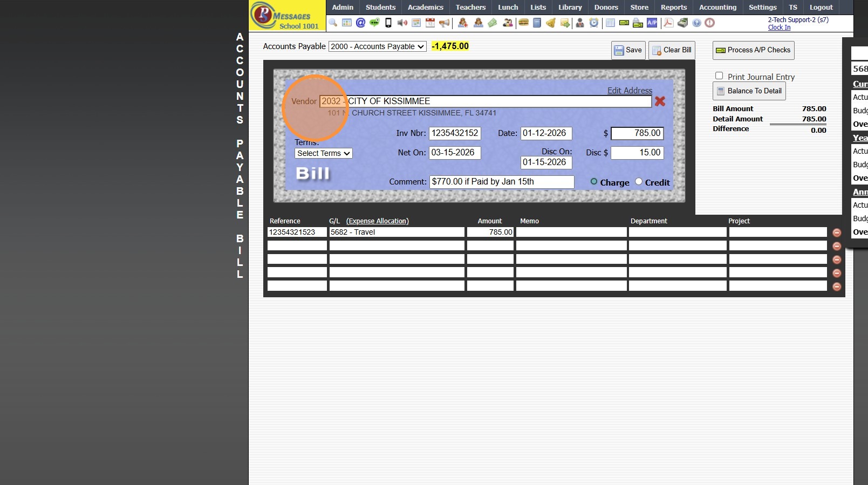This screenshot has height=485, width=868.
Task: Open the alarm clock toolbar icon
Action: (x=594, y=23)
